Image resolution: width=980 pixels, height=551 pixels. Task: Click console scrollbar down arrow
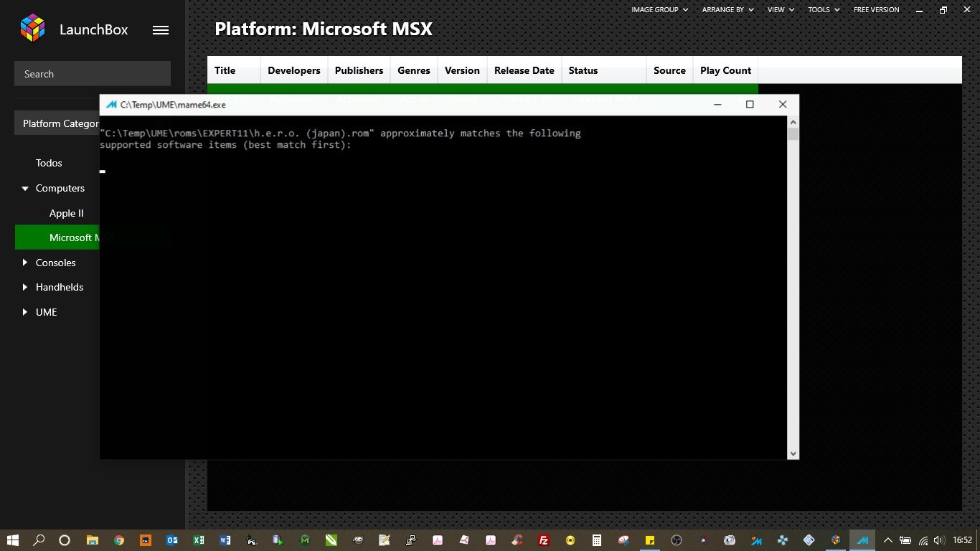point(793,453)
